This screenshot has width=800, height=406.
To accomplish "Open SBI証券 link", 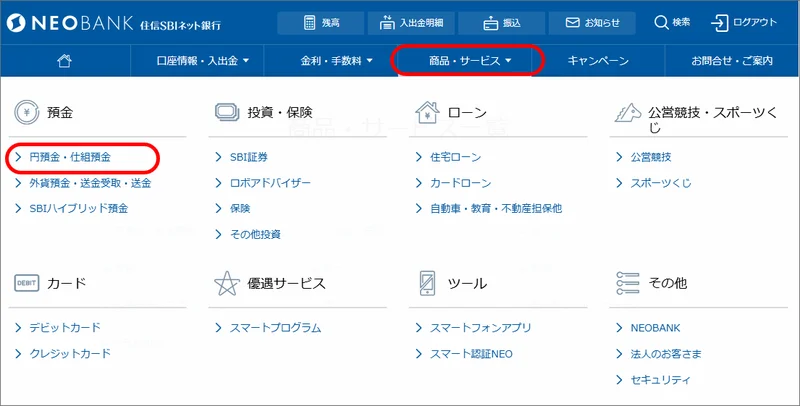I will [x=248, y=157].
